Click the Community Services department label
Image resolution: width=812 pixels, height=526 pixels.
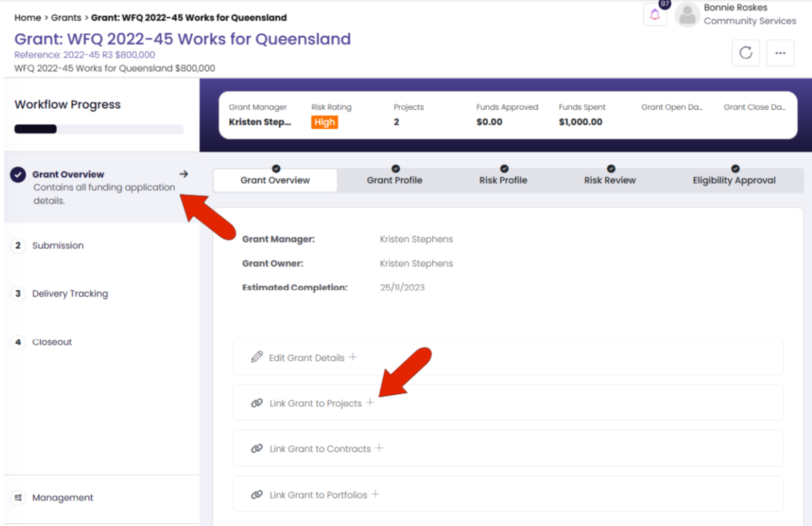pos(750,21)
